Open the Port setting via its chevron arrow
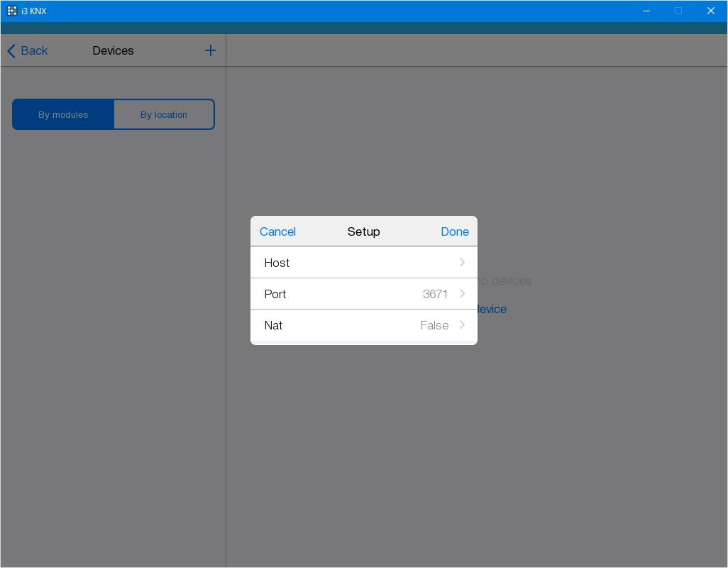 462,294
